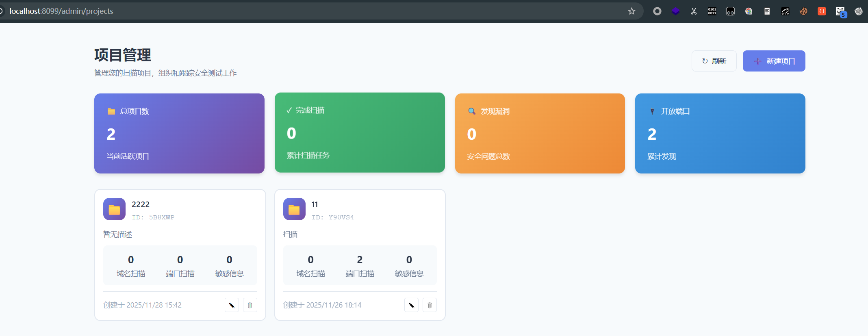Bookmark this page with star icon
Screen dimensions: 868x336
tap(631, 11)
